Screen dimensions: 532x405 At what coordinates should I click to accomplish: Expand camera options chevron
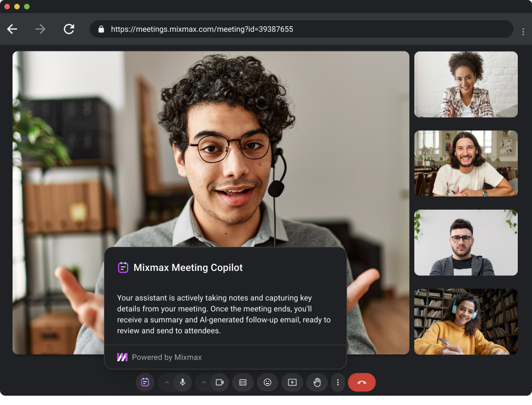[x=204, y=382]
